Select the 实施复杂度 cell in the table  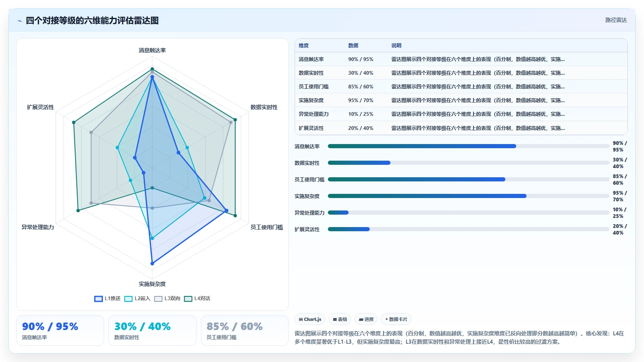pyautogui.click(x=311, y=100)
